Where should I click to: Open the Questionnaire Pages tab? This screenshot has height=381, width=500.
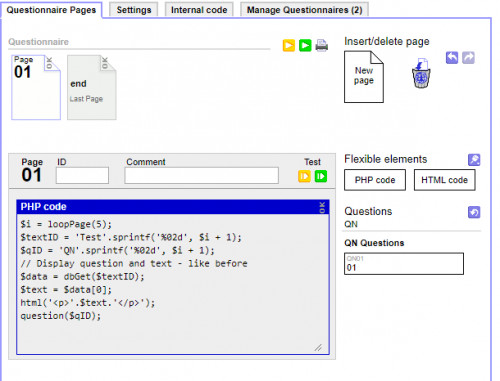(51, 10)
